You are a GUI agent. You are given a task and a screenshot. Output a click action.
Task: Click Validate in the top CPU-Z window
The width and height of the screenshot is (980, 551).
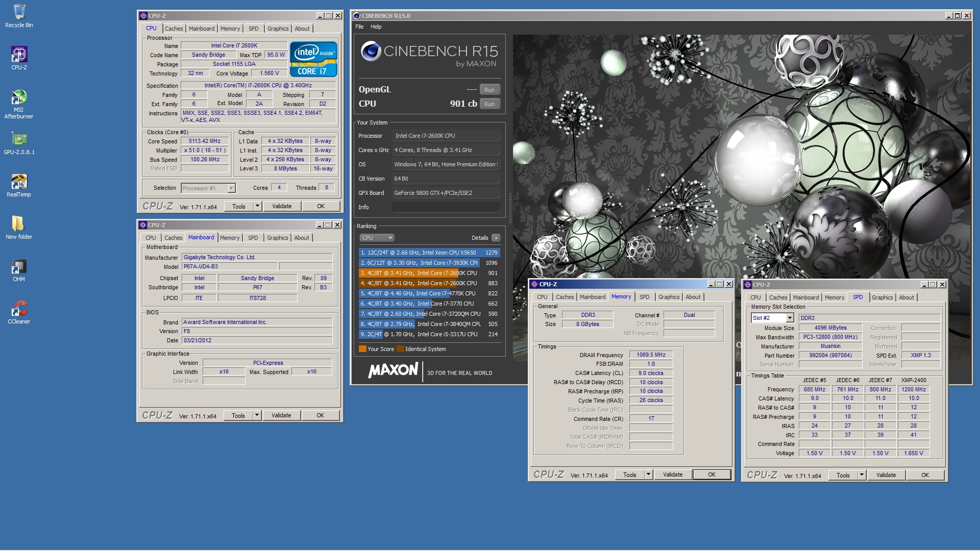pyautogui.click(x=282, y=206)
